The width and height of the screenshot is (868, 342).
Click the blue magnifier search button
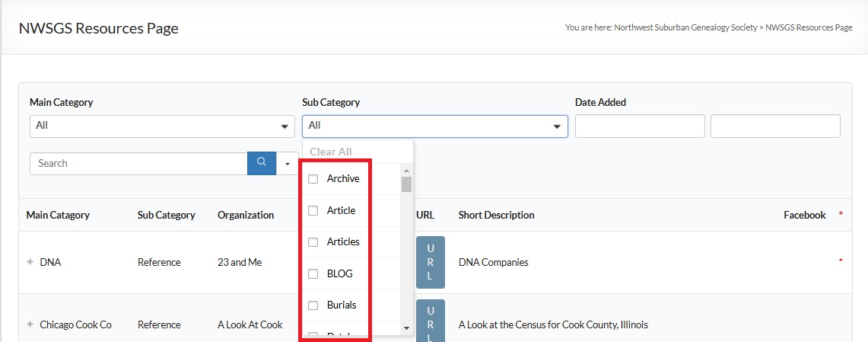[x=261, y=163]
